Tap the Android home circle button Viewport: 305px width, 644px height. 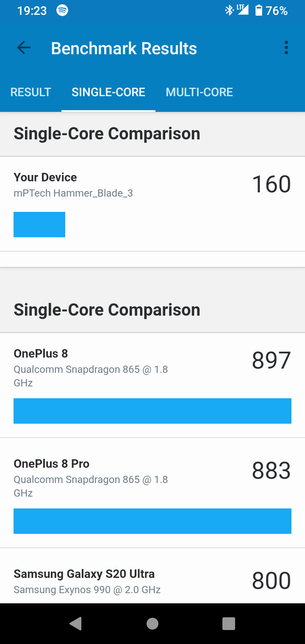(152, 623)
